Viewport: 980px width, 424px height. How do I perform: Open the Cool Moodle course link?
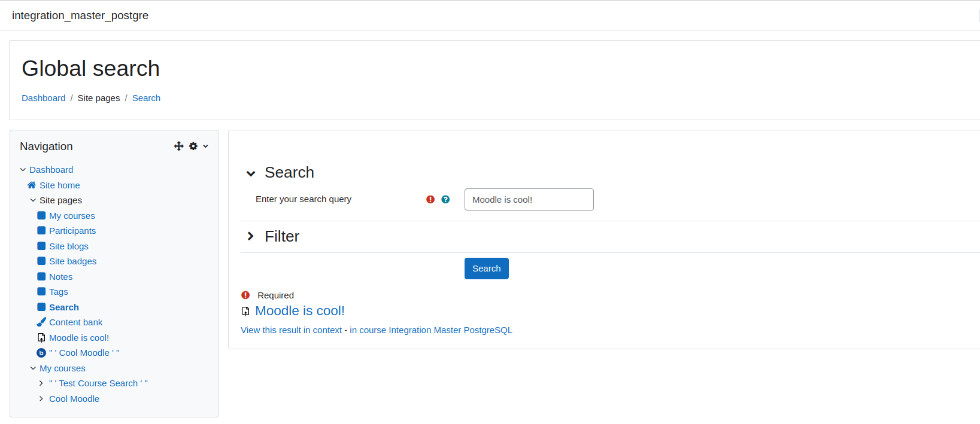74,399
